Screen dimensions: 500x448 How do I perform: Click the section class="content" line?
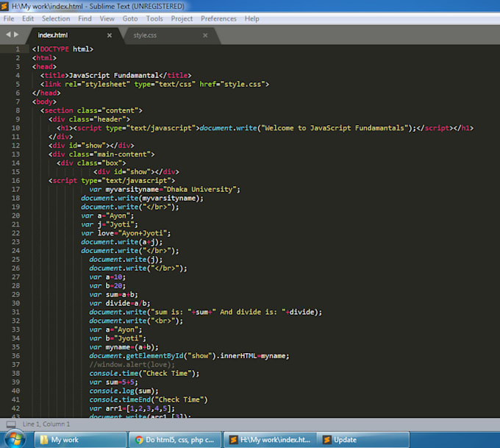coord(91,110)
